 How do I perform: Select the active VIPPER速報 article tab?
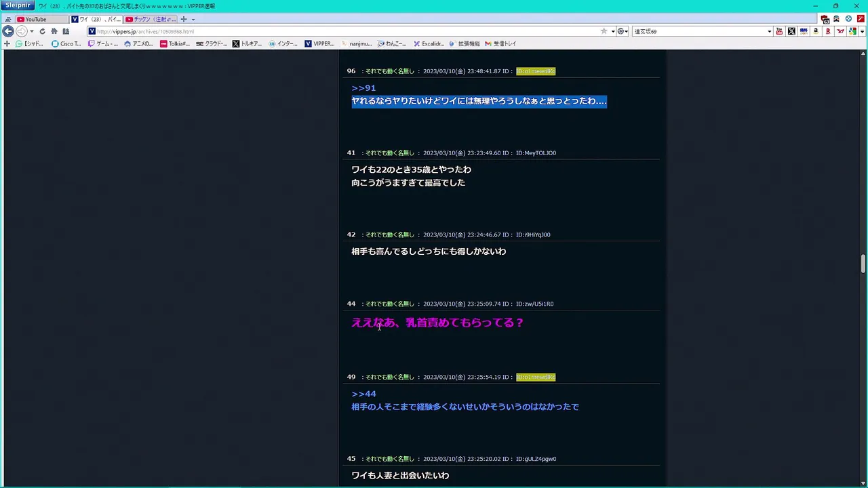[96, 19]
